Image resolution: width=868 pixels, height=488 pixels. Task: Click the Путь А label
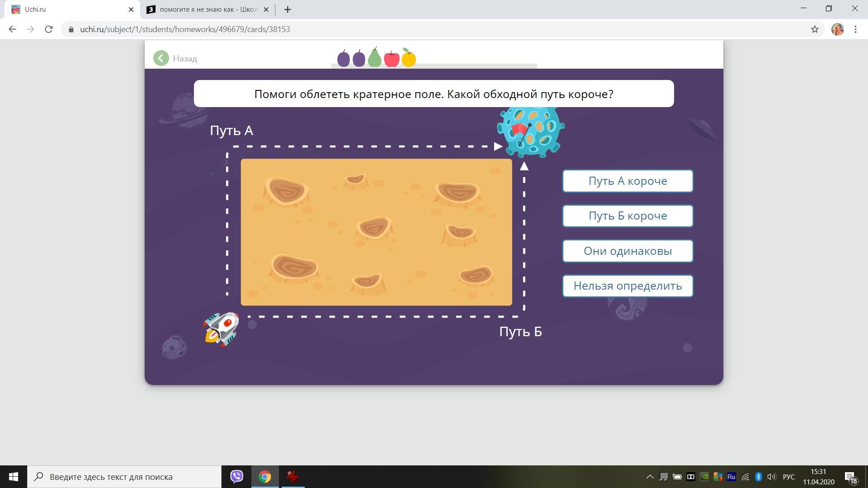coord(231,131)
